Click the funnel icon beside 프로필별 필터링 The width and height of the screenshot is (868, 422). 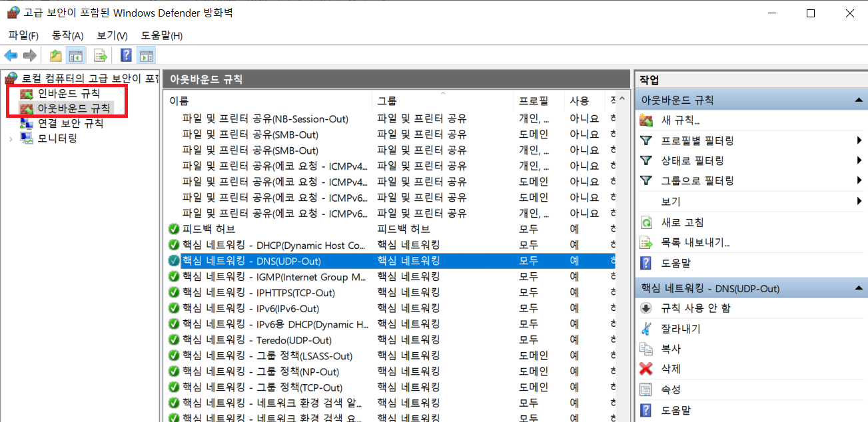[x=646, y=140]
